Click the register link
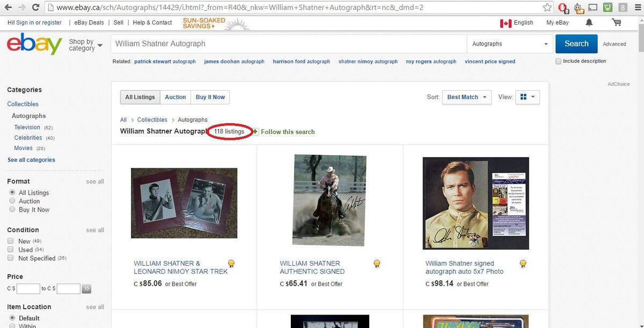 (x=52, y=23)
